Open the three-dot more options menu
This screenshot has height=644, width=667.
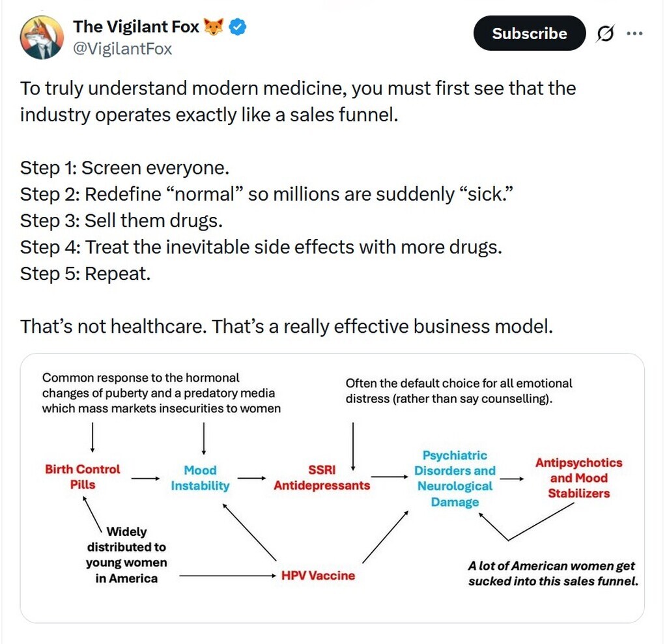(634, 33)
